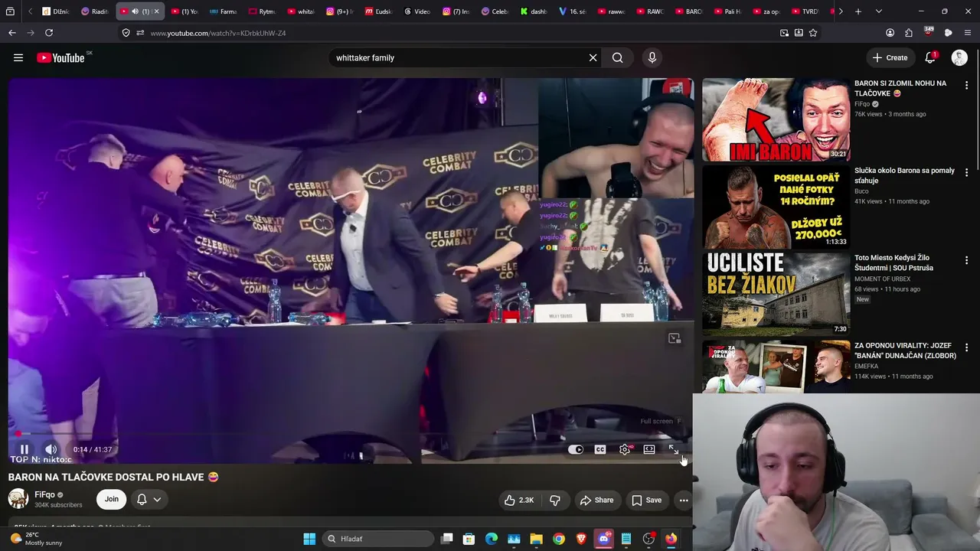List all tabs dropdown arrow
The height and width of the screenshot is (551, 980).
(x=878, y=11)
